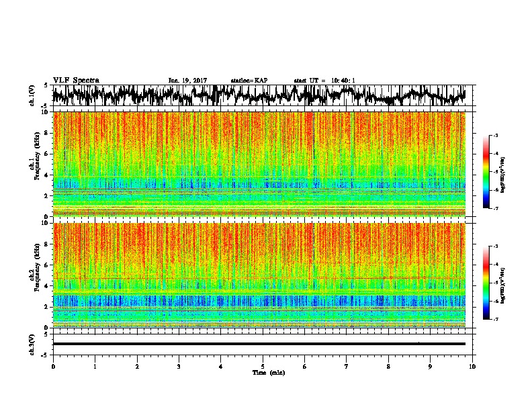Click the "-3" label on ch.1 colorbar
Viewport: 532px width, 411px height.
point(496,135)
